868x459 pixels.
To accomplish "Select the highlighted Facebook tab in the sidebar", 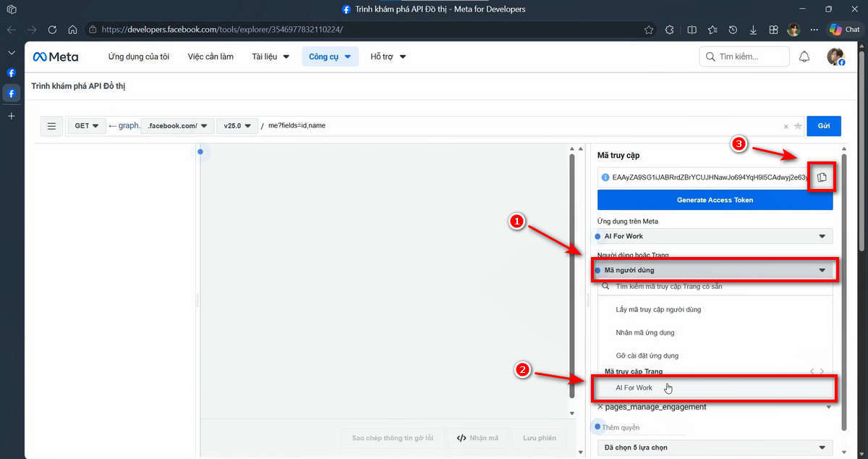I will (x=12, y=93).
